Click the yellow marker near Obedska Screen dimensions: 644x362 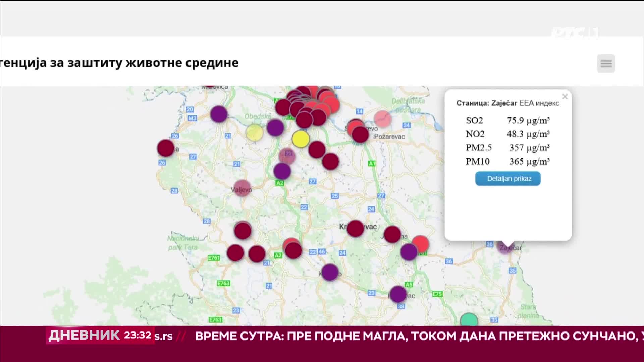coord(254,132)
